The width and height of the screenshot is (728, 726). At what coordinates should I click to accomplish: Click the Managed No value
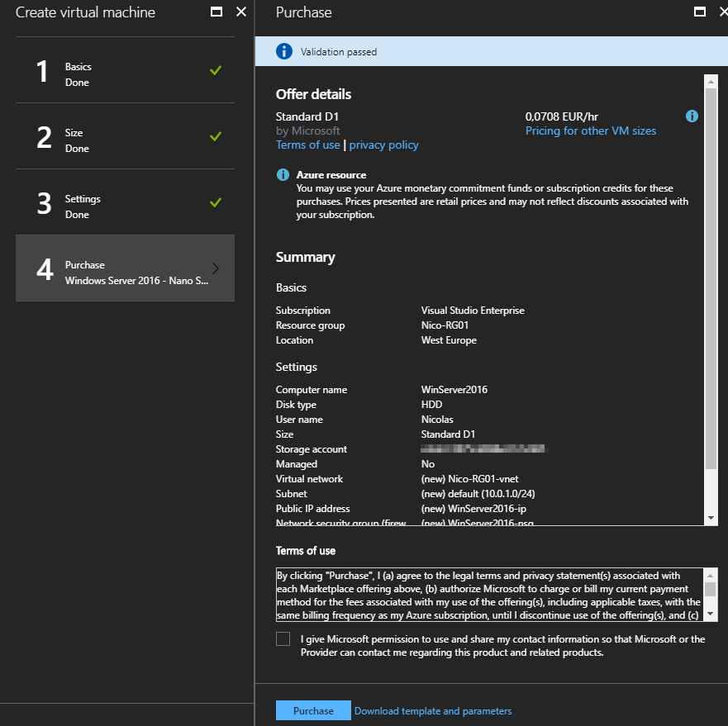(x=427, y=463)
